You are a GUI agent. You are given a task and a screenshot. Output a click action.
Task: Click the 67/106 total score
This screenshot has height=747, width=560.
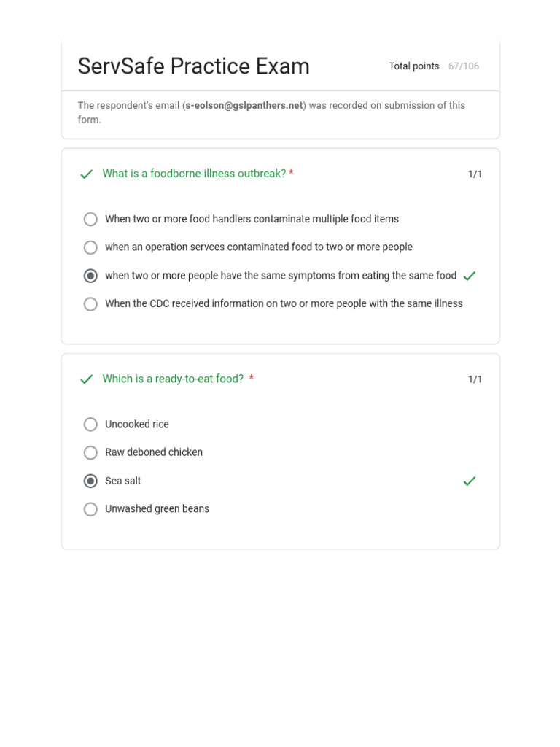(x=464, y=66)
